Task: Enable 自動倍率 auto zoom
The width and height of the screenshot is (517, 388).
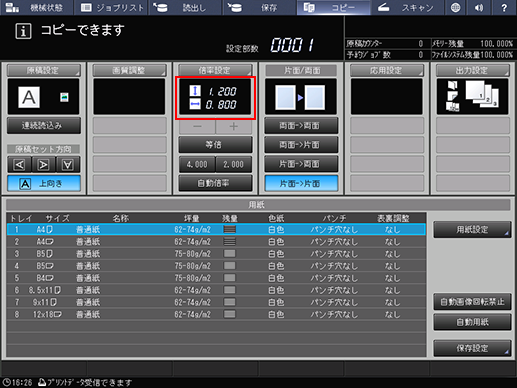Action: pyautogui.click(x=215, y=183)
